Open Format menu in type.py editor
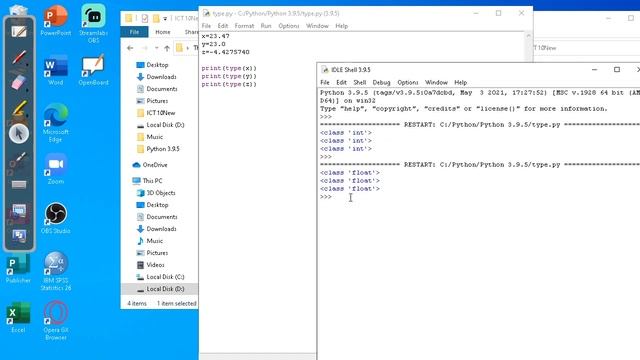The height and width of the screenshot is (360, 640). tap(244, 26)
